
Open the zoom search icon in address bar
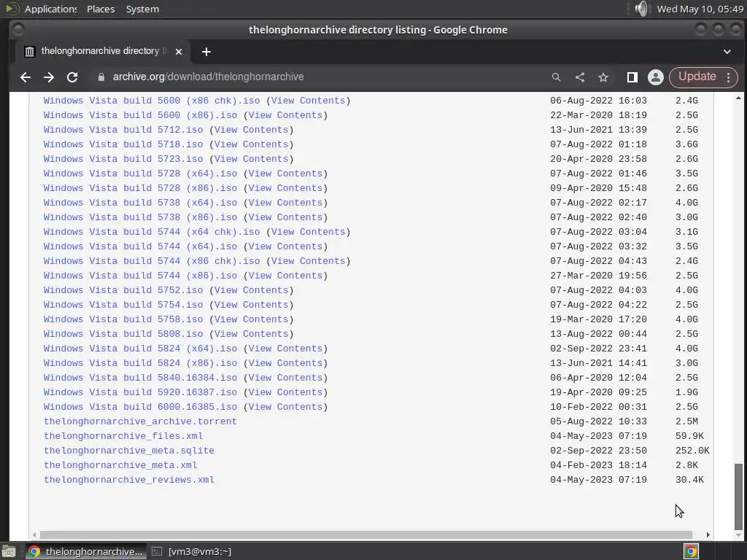(x=556, y=77)
